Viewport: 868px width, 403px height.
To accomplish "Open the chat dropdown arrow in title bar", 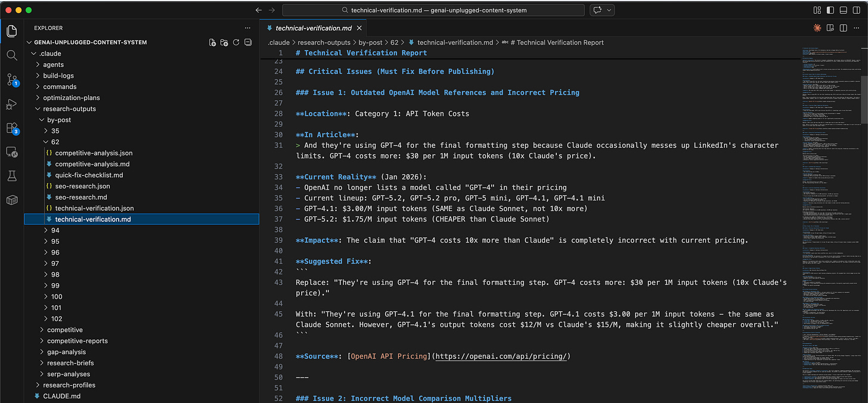I will pyautogui.click(x=609, y=10).
